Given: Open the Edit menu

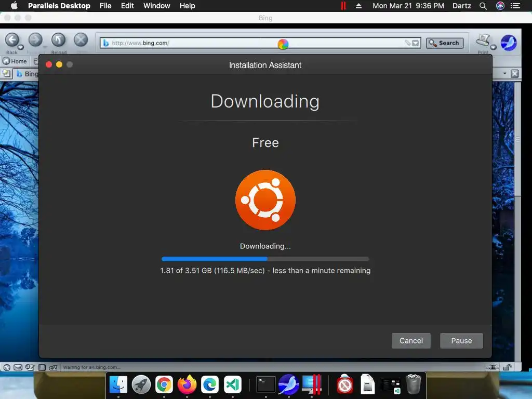Looking at the screenshot, I should [127, 6].
